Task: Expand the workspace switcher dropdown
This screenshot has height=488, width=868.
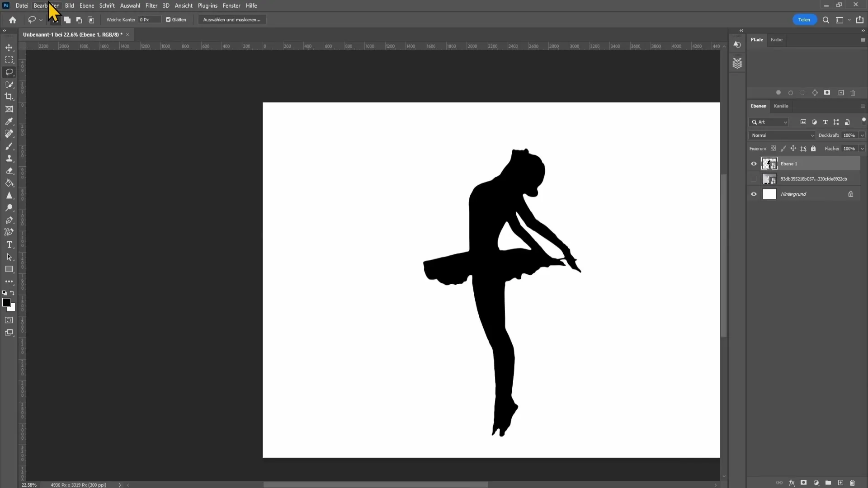Action: pyautogui.click(x=849, y=20)
